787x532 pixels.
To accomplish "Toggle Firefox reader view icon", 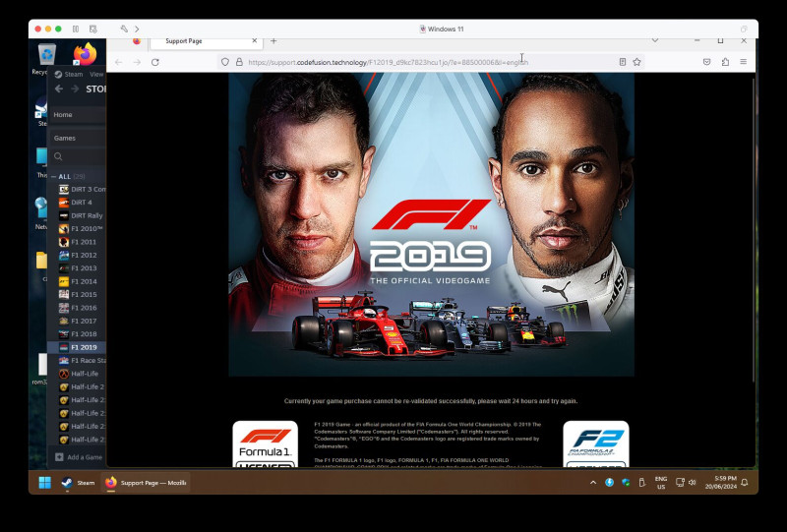I will click(623, 62).
